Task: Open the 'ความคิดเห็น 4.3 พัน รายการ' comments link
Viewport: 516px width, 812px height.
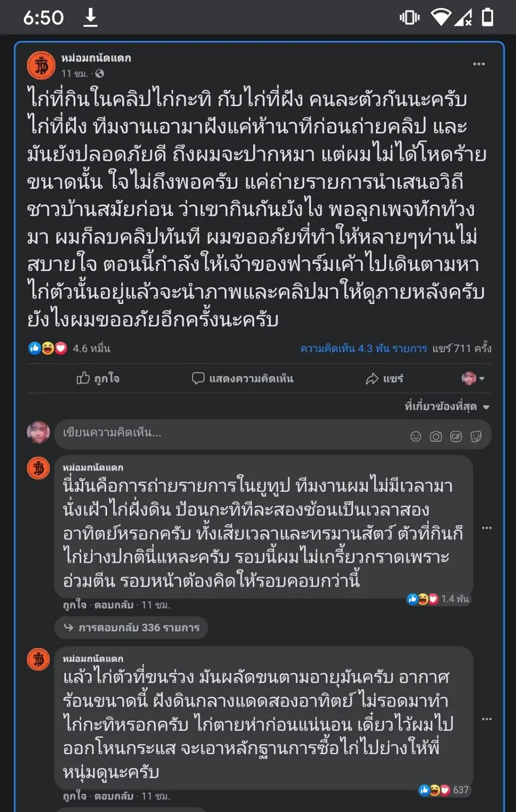Action: tap(363, 349)
